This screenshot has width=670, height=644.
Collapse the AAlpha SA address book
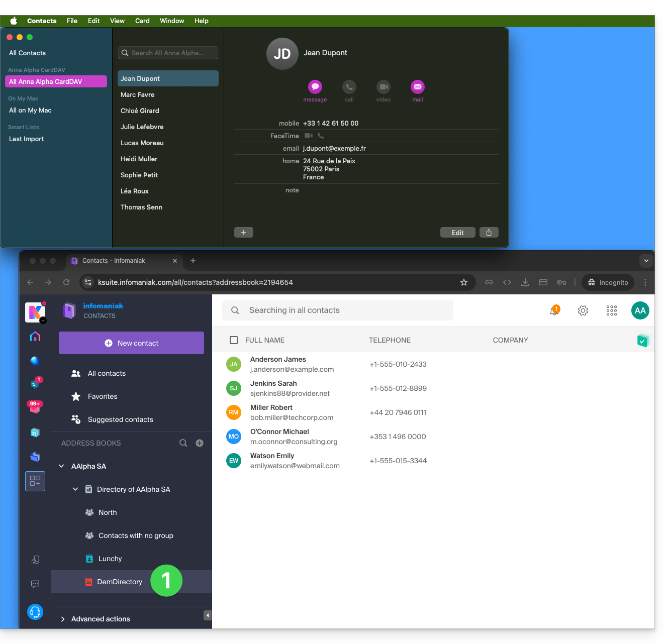pos(62,466)
